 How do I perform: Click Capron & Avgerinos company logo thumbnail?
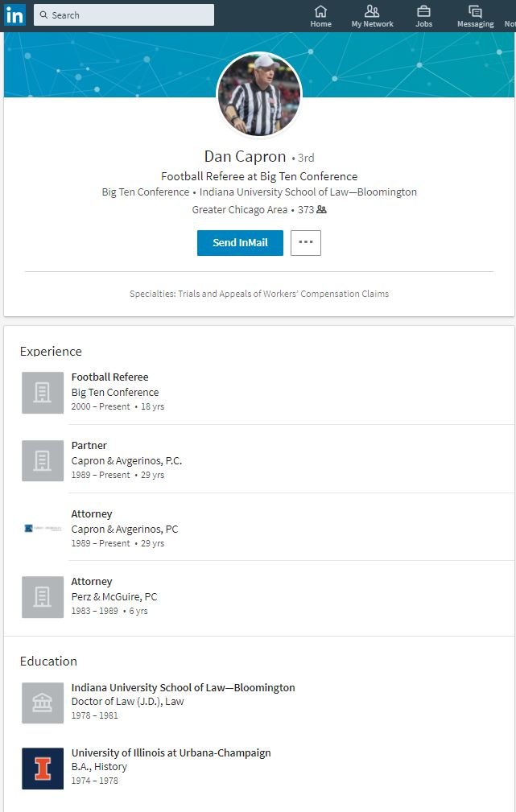click(43, 529)
